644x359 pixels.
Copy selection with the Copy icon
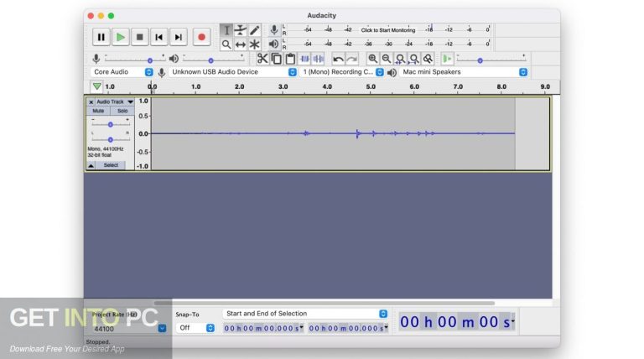(x=277, y=59)
